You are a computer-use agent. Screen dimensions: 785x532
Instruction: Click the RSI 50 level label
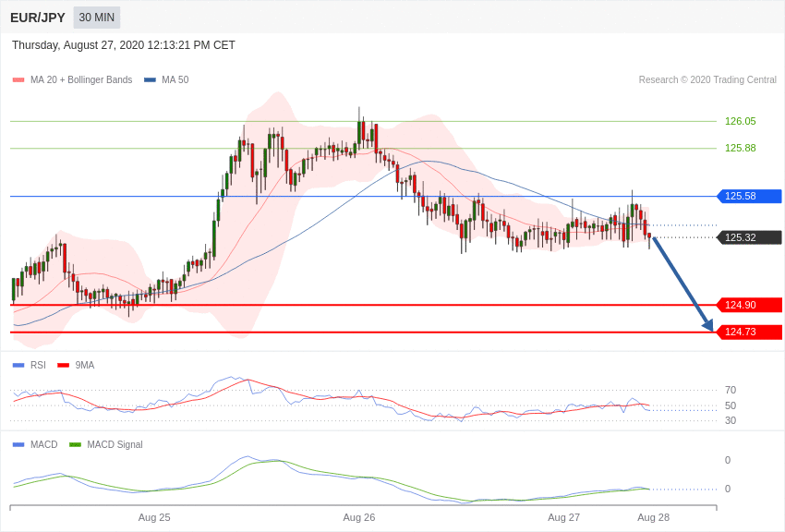tap(731, 405)
